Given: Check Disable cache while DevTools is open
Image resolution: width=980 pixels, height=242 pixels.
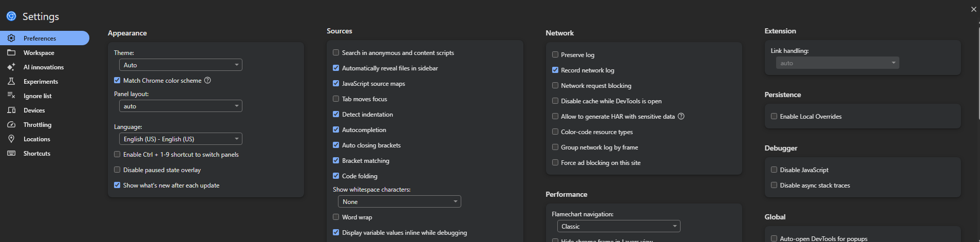Looking at the screenshot, I should 555,101.
